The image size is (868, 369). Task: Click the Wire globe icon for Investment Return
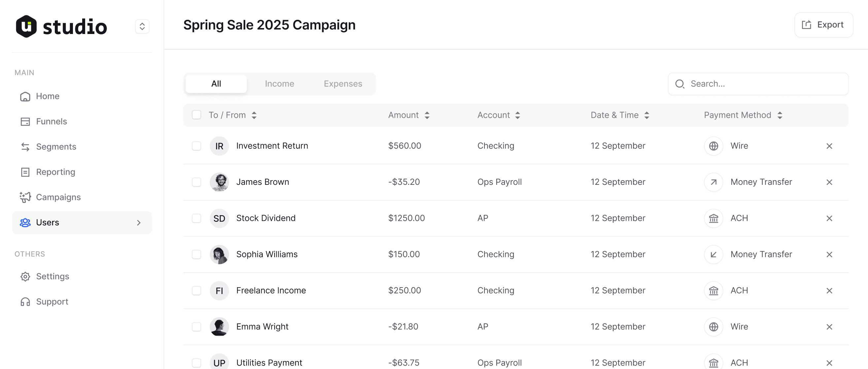point(713,146)
